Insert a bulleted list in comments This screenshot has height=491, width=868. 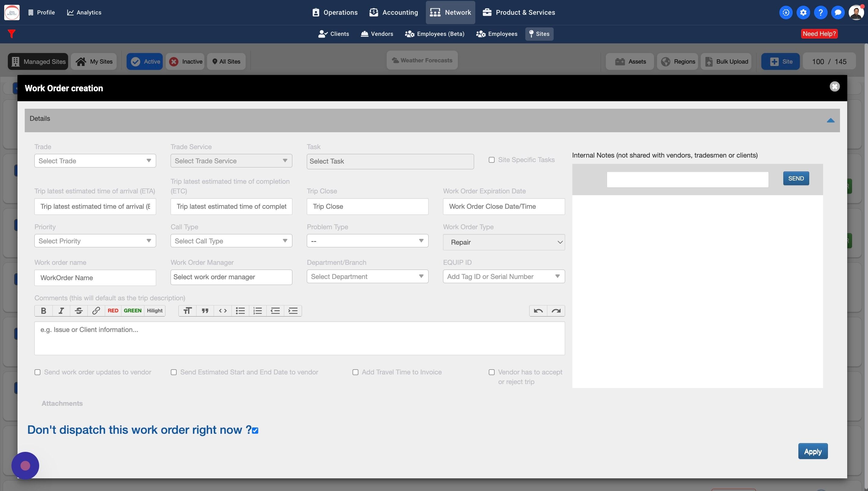tap(240, 311)
